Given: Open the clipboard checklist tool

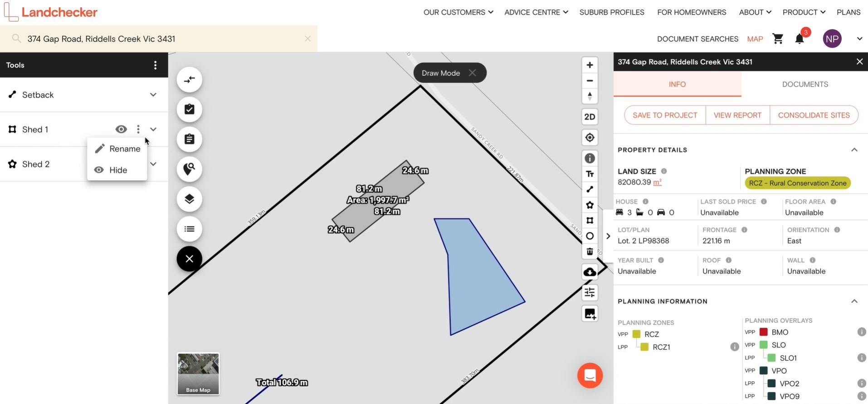Looking at the screenshot, I should pyautogui.click(x=189, y=109).
